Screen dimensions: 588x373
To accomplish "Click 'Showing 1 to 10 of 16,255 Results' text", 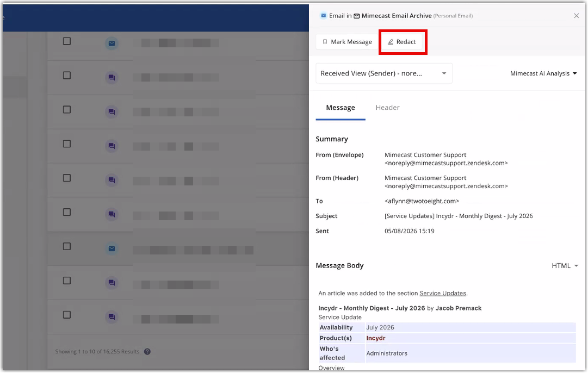I will [97, 352].
